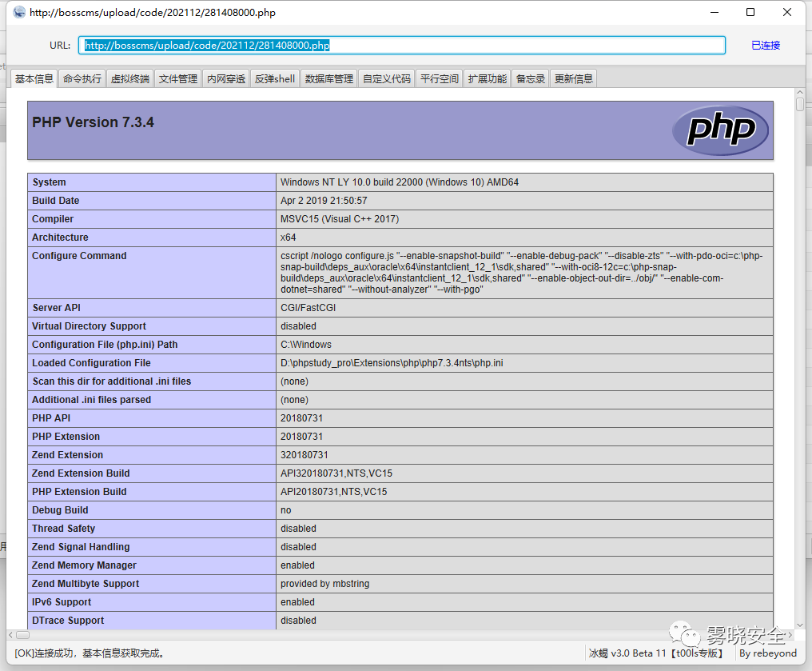Click 'Scan this dir for additional .ini files'

(x=112, y=381)
